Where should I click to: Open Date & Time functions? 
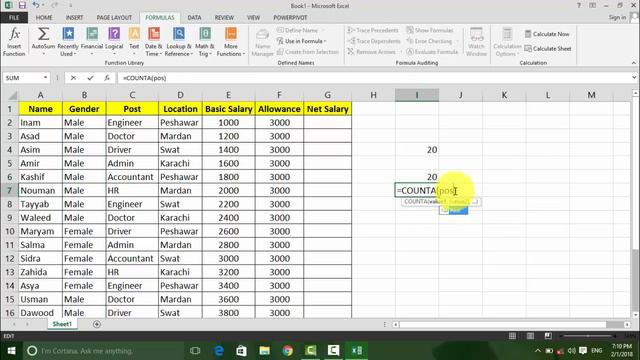[153, 42]
